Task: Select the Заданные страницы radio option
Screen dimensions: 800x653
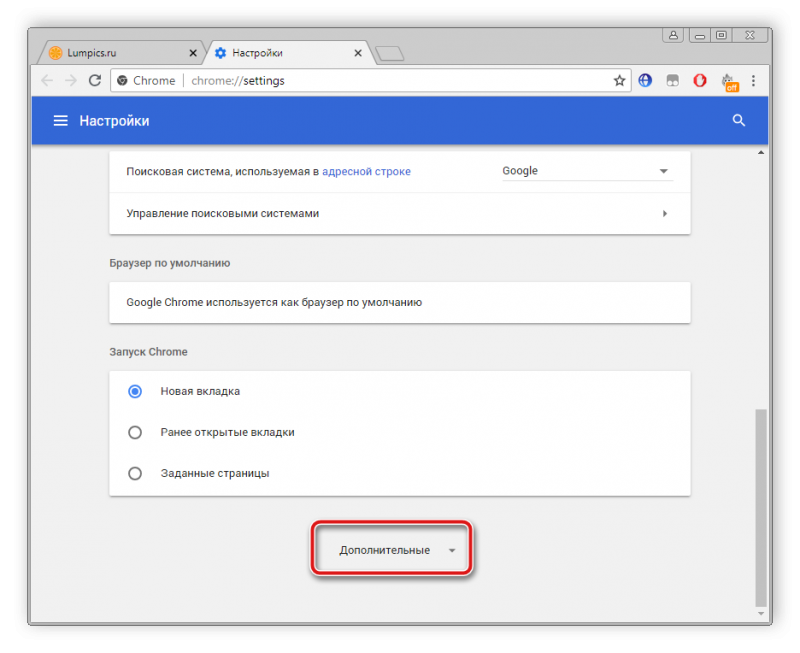Action: click(135, 473)
